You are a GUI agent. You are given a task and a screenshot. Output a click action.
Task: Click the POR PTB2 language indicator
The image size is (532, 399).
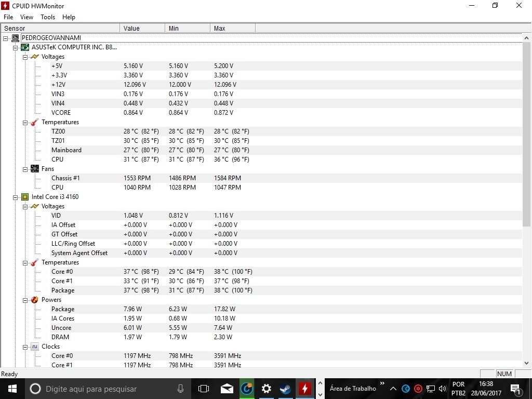tap(458, 389)
